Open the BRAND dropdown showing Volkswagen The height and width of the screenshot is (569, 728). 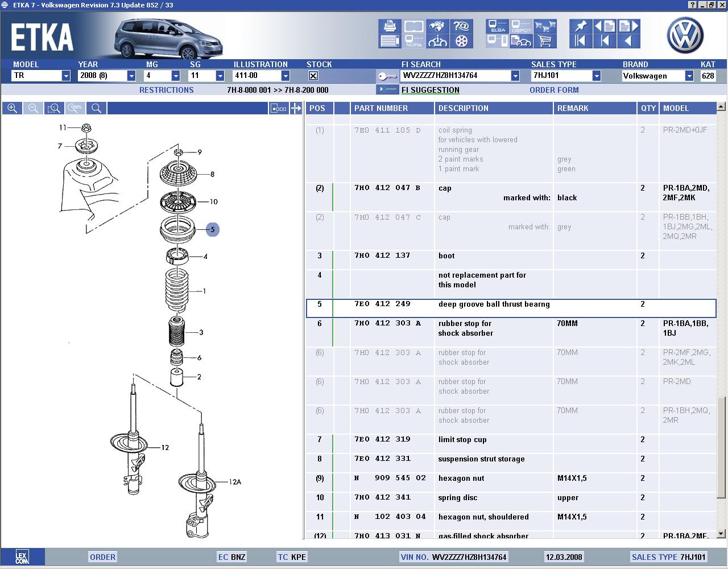[x=689, y=76]
